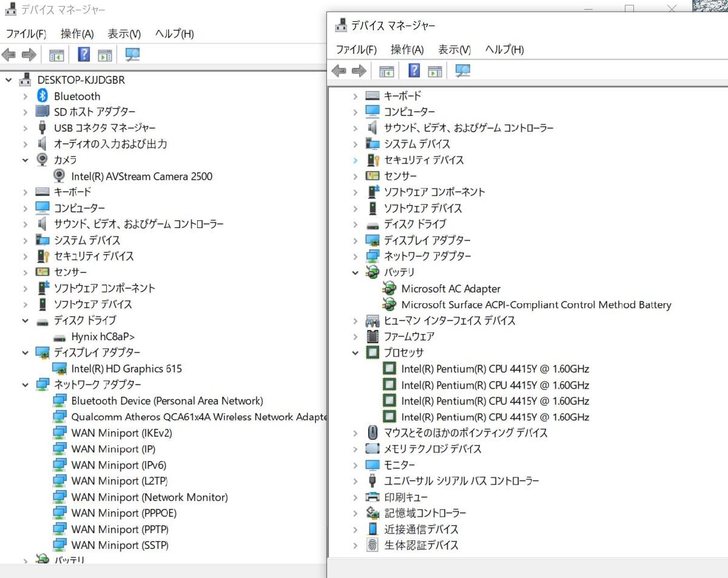
Task: Select last Intel Pentium CPU 4415Y entry
Action: 495,417
